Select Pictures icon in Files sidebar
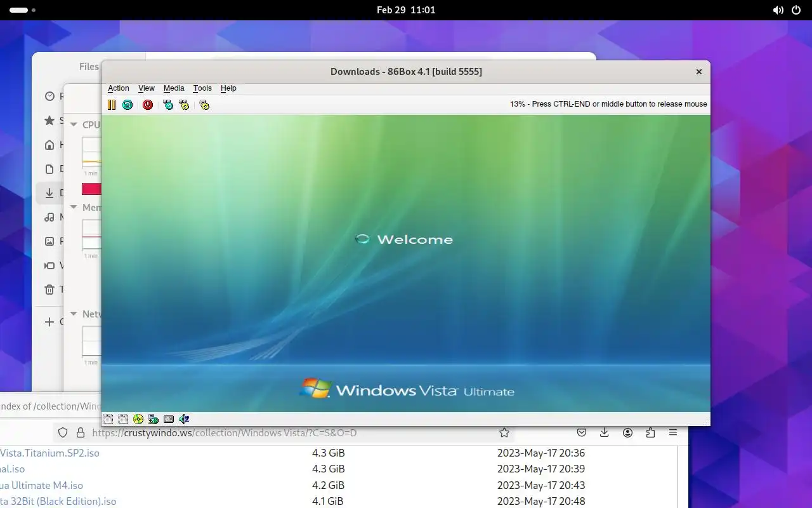The image size is (812, 508). [49, 241]
